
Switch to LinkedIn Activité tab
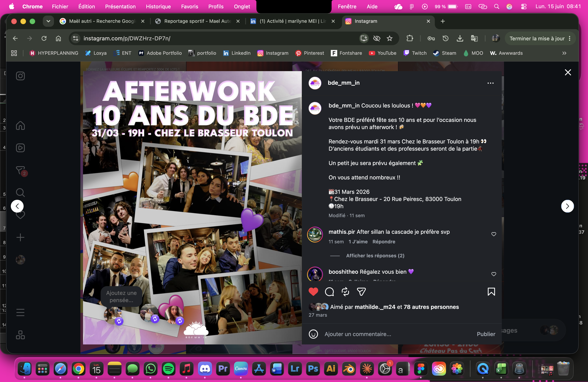point(293,21)
